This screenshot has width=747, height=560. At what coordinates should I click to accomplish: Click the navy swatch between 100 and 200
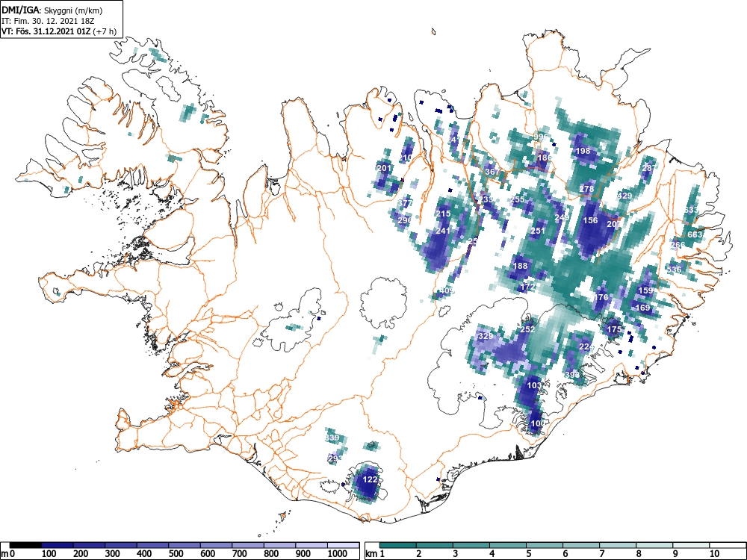click(x=58, y=545)
